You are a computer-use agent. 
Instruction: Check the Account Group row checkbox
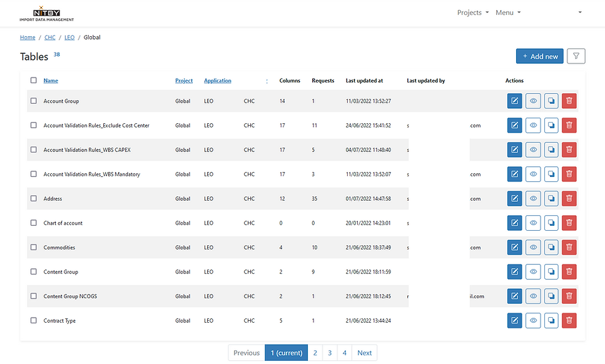[x=34, y=101]
